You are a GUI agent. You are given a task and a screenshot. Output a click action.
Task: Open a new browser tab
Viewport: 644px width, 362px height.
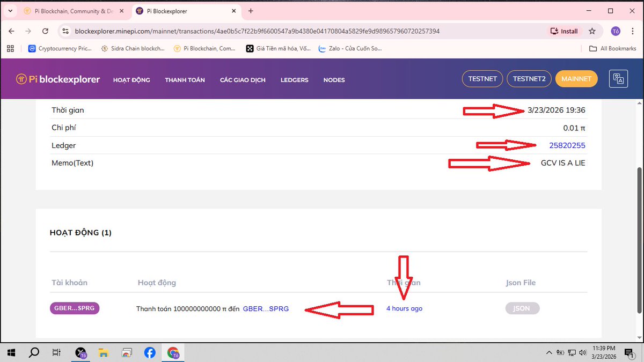(251, 11)
